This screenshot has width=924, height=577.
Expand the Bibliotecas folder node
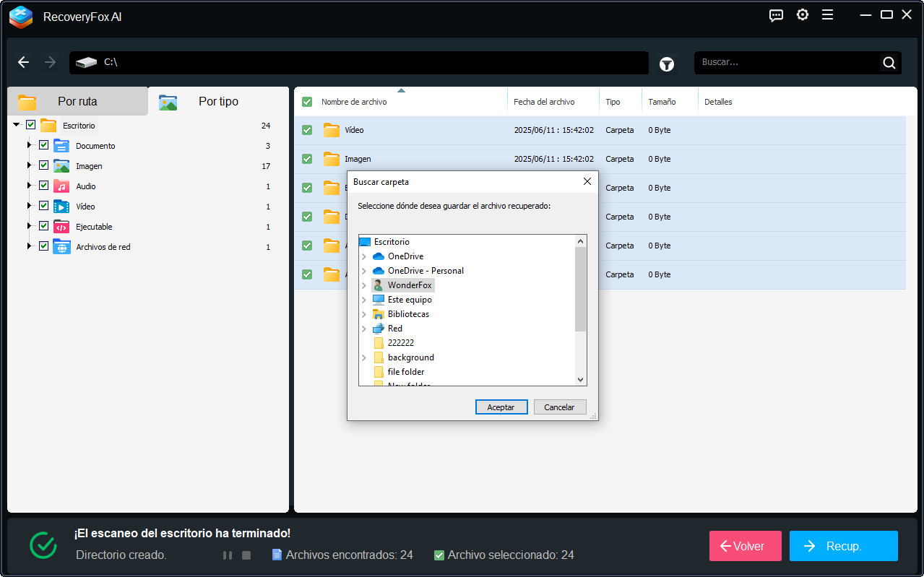363,314
